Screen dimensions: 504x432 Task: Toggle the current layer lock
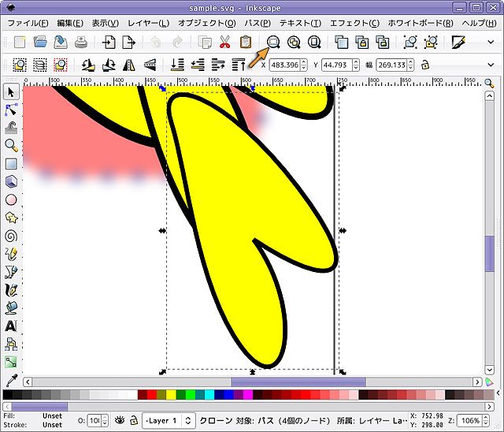tap(133, 421)
